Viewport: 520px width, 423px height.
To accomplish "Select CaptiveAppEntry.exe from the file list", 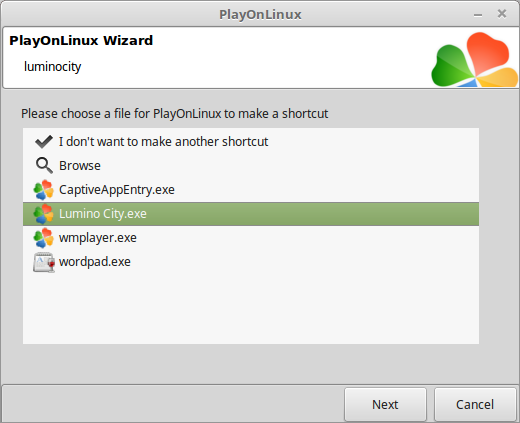I will (x=251, y=190).
